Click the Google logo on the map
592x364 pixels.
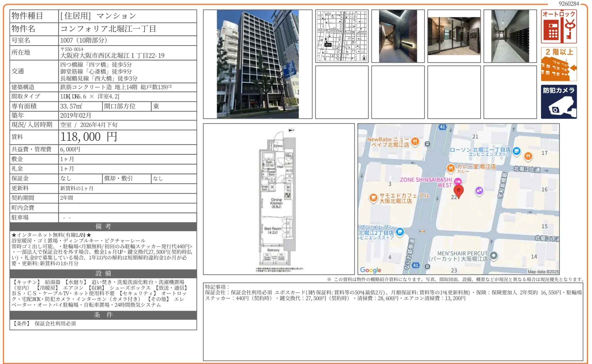point(371,270)
